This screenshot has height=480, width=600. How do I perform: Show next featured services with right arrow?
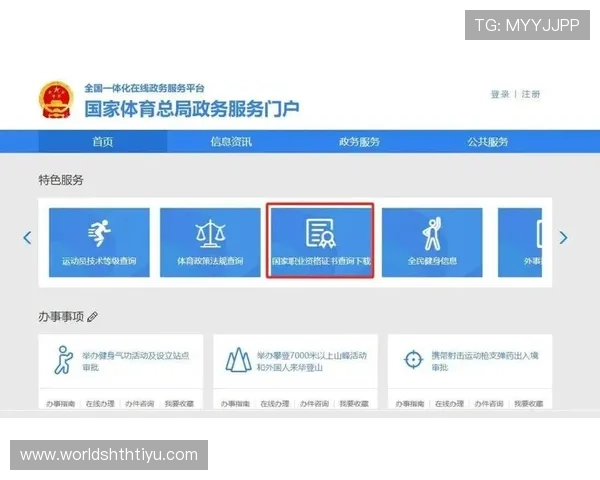[563, 238]
